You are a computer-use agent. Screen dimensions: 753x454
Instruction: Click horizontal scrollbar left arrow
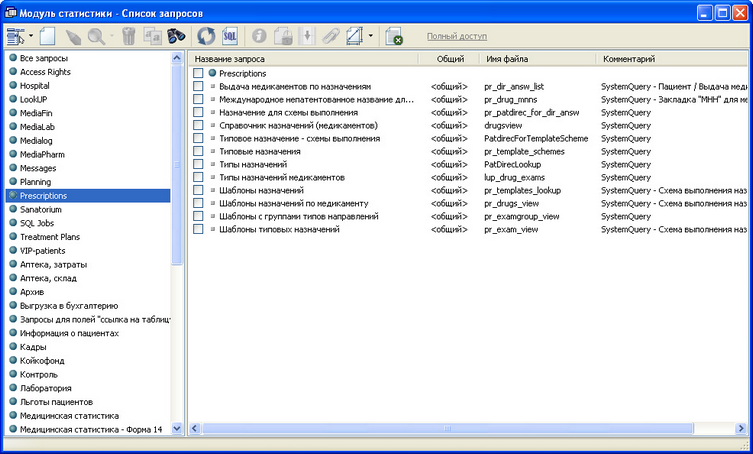(194, 428)
